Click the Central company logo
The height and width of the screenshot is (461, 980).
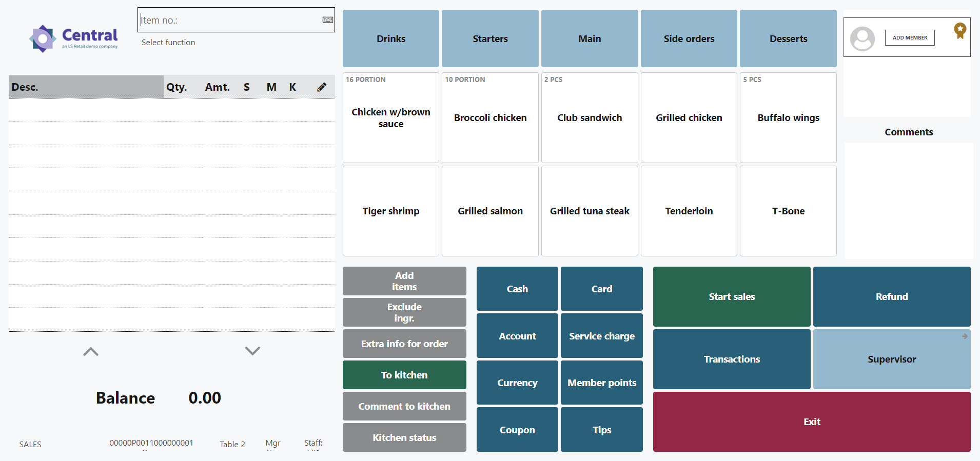(x=74, y=38)
